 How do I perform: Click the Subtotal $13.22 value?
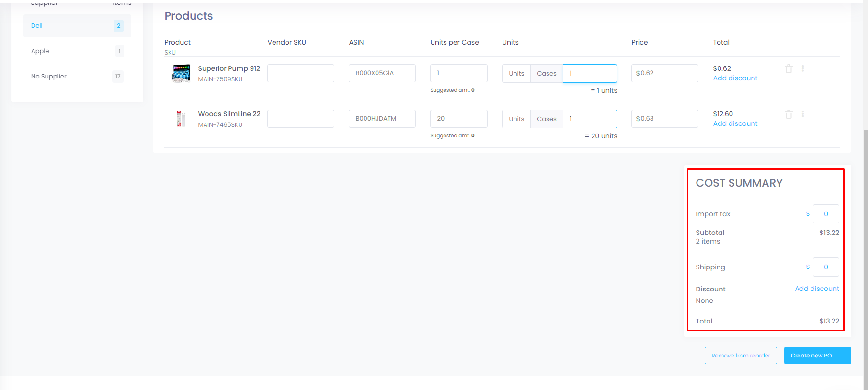click(829, 233)
